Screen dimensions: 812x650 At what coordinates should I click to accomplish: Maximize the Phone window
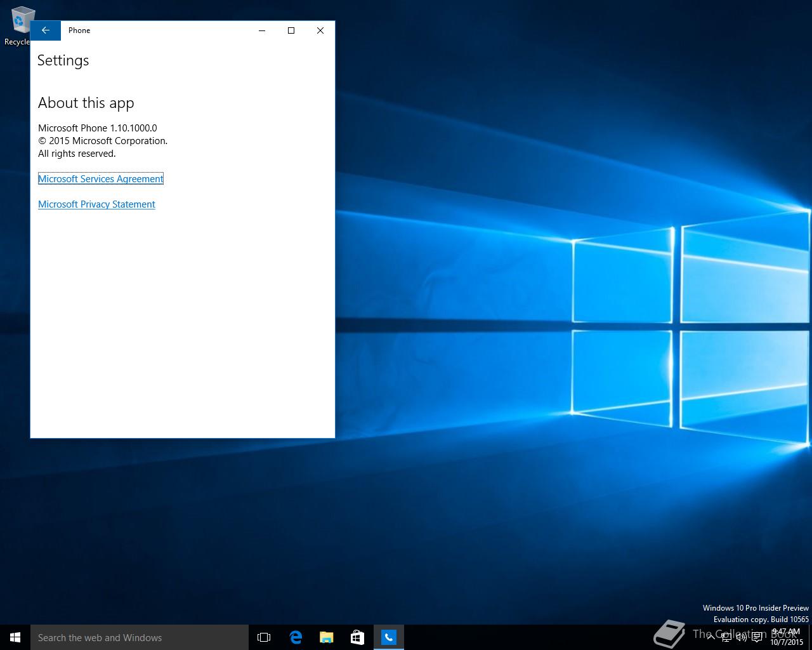pos(291,30)
